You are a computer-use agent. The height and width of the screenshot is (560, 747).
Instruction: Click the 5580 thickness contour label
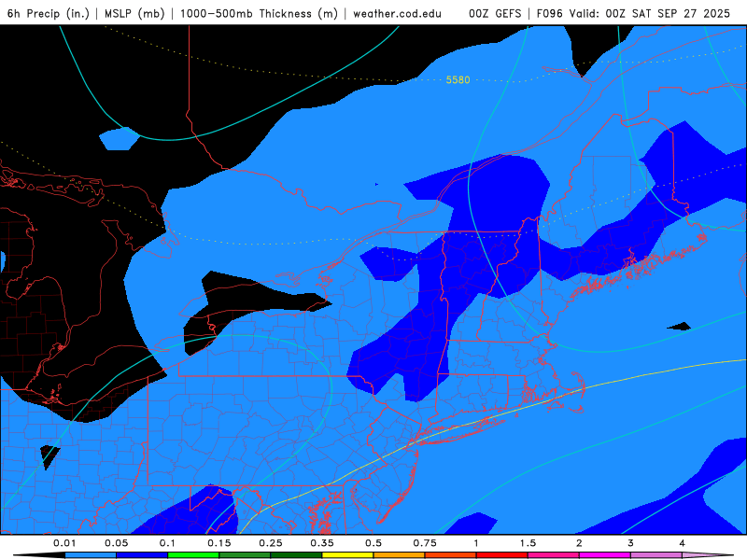point(458,80)
